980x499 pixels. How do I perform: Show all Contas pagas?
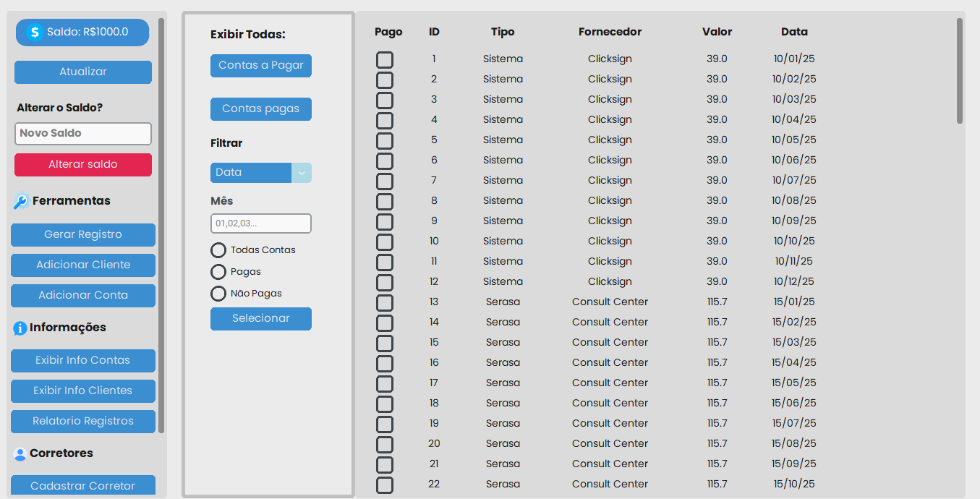[261, 109]
